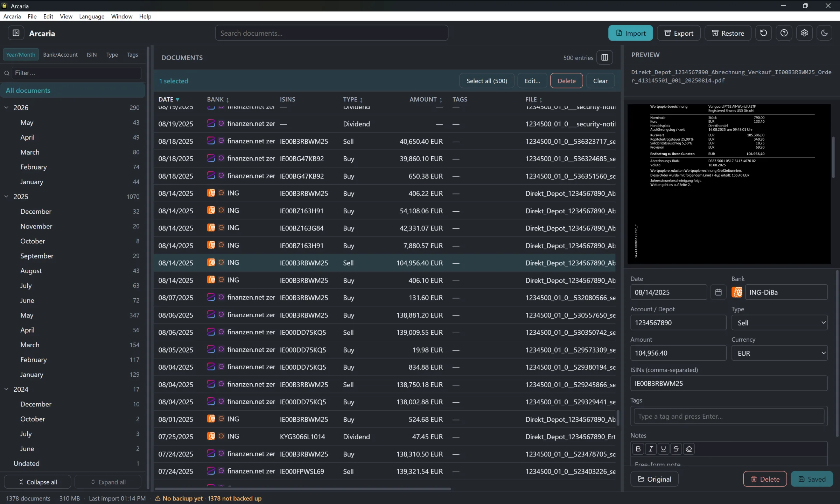Open the Currency dropdown showing EUR
Screen dimensions: 840x504
779,353
